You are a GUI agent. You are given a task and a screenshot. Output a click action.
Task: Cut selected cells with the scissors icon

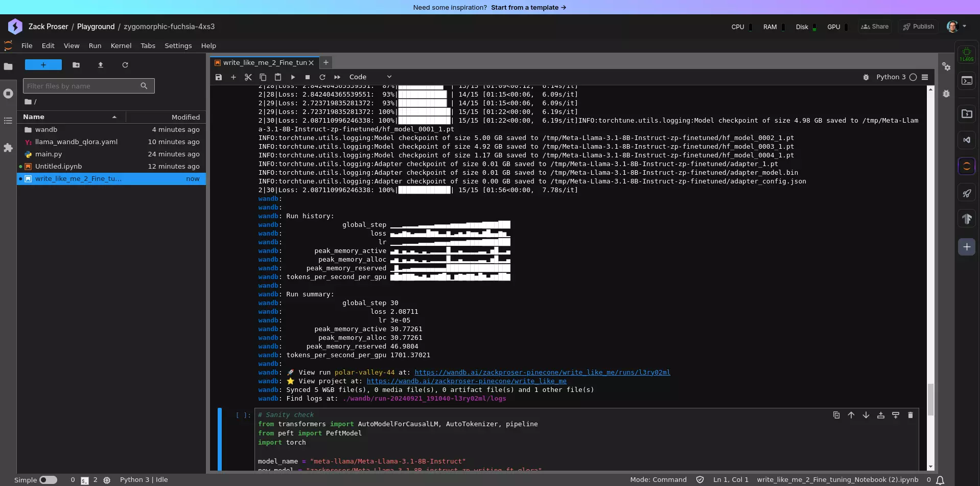(248, 77)
